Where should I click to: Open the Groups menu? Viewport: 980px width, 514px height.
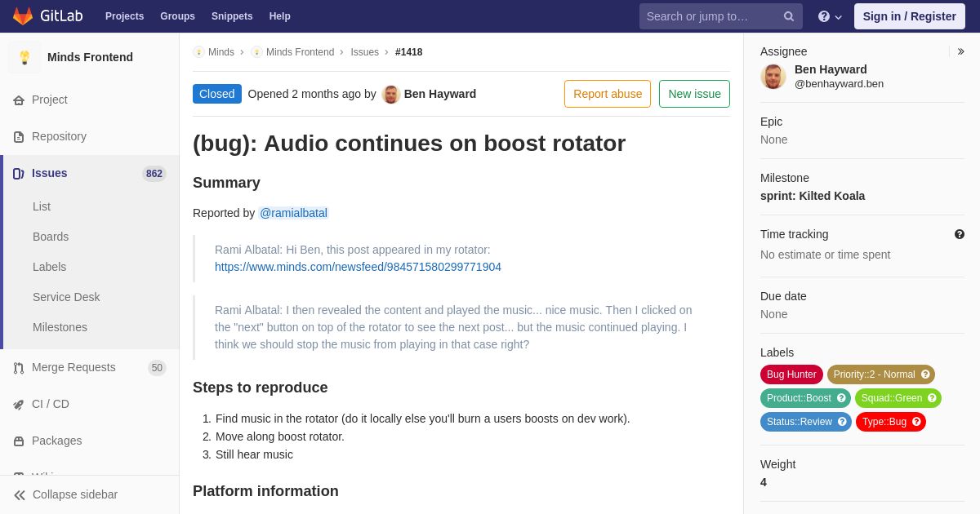coord(177,16)
